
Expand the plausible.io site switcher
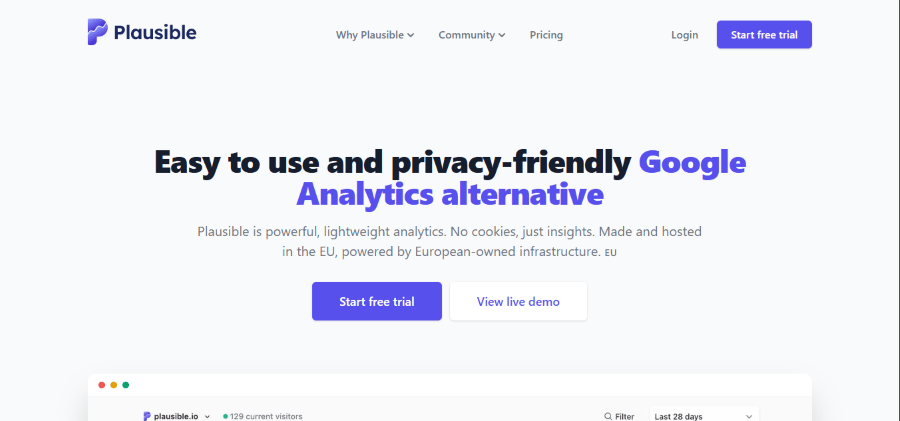[x=207, y=416]
